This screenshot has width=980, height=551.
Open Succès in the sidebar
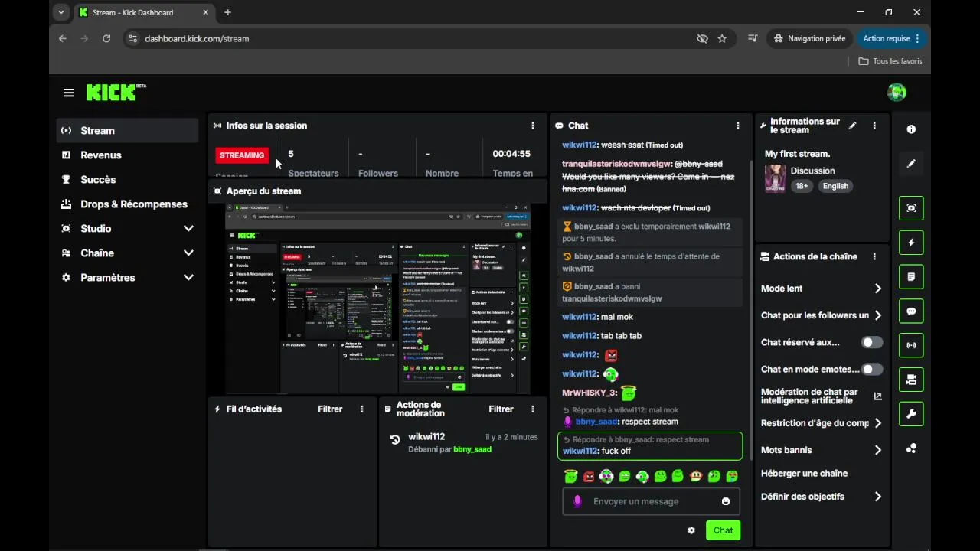pyautogui.click(x=127, y=180)
